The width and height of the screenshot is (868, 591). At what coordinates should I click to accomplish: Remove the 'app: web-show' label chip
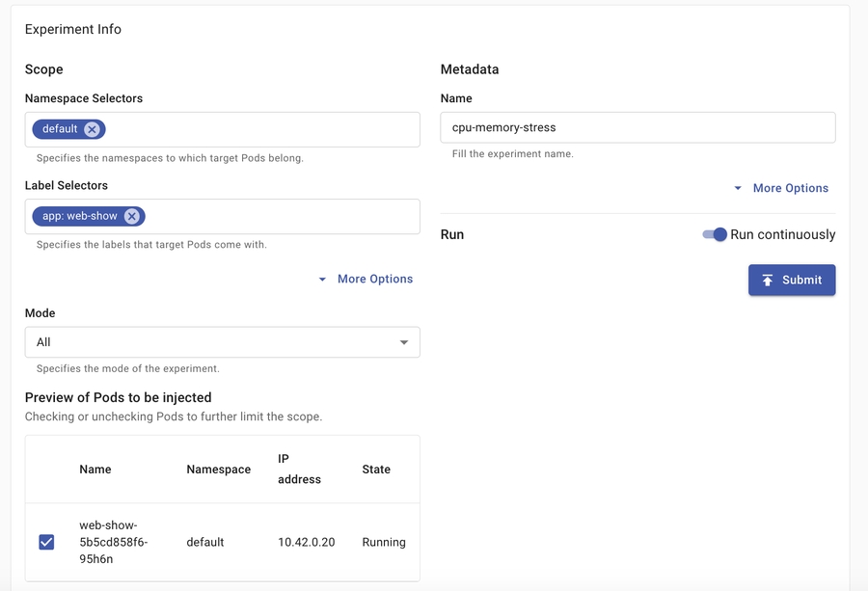coord(132,217)
